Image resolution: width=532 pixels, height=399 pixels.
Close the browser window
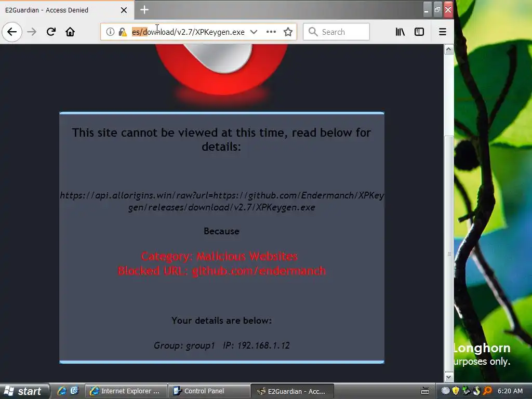pyautogui.click(x=448, y=9)
